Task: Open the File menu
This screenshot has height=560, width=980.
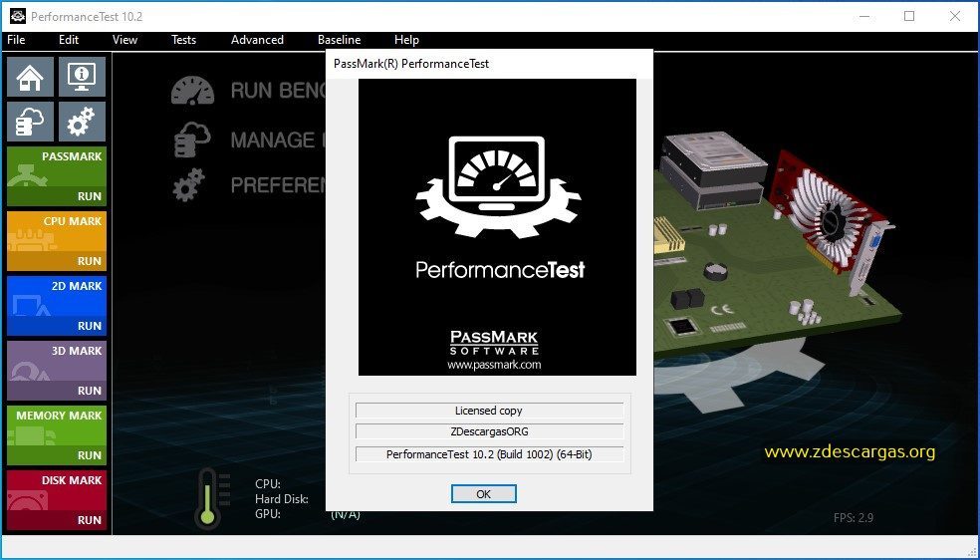Action: (x=16, y=40)
